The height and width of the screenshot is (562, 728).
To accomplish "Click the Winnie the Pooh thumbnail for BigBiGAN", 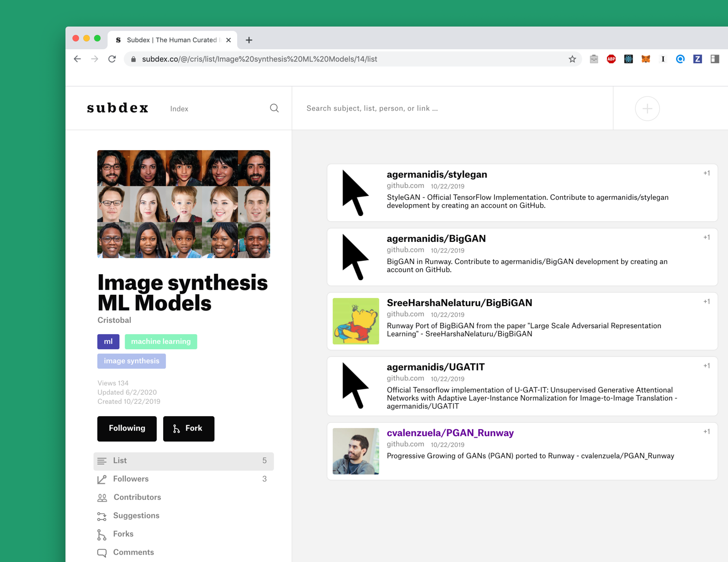I will (x=356, y=321).
